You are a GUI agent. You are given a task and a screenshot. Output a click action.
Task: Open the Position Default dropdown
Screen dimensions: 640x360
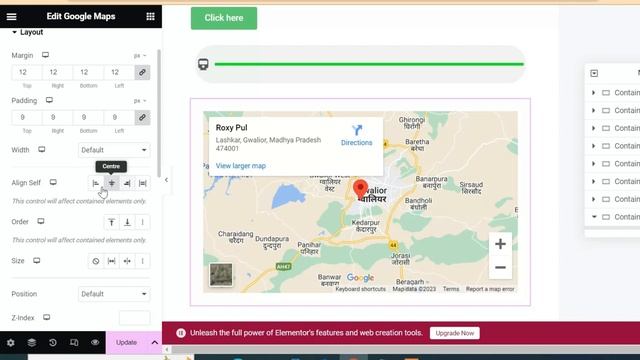pyautogui.click(x=114, y=294)
